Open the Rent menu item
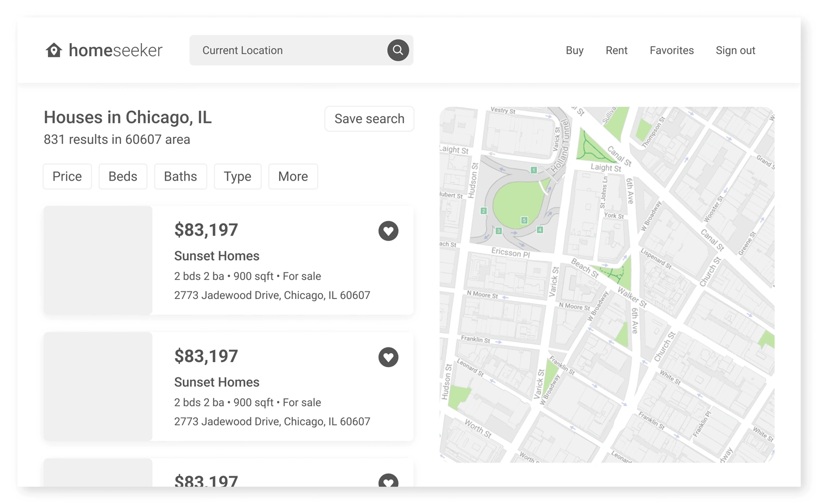 click(x=616, y=50)
